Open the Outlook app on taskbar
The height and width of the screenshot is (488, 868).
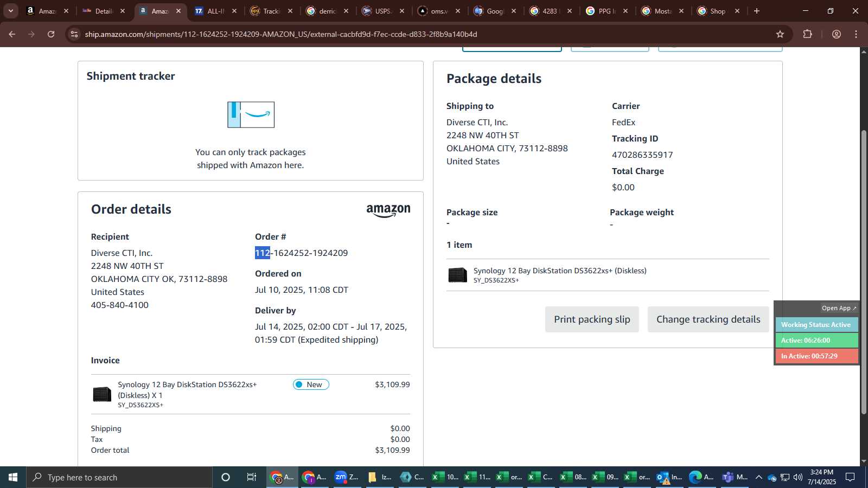tap(669, 477)
